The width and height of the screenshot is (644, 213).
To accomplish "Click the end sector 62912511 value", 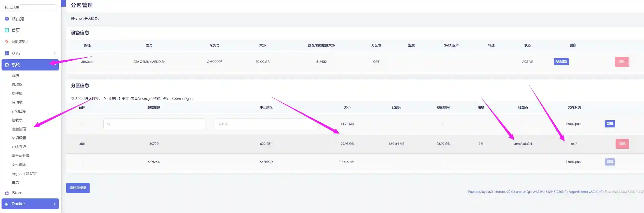I will coord(266,144).
